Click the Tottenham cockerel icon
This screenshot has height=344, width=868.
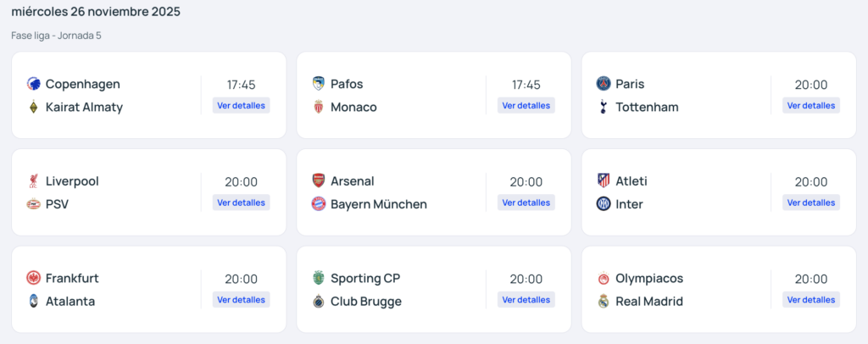point(604,108)
